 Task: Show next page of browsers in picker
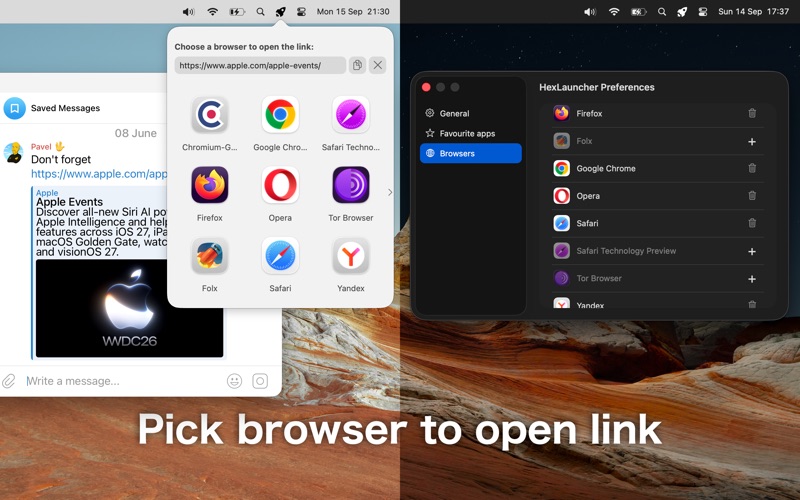pos(390,192)
